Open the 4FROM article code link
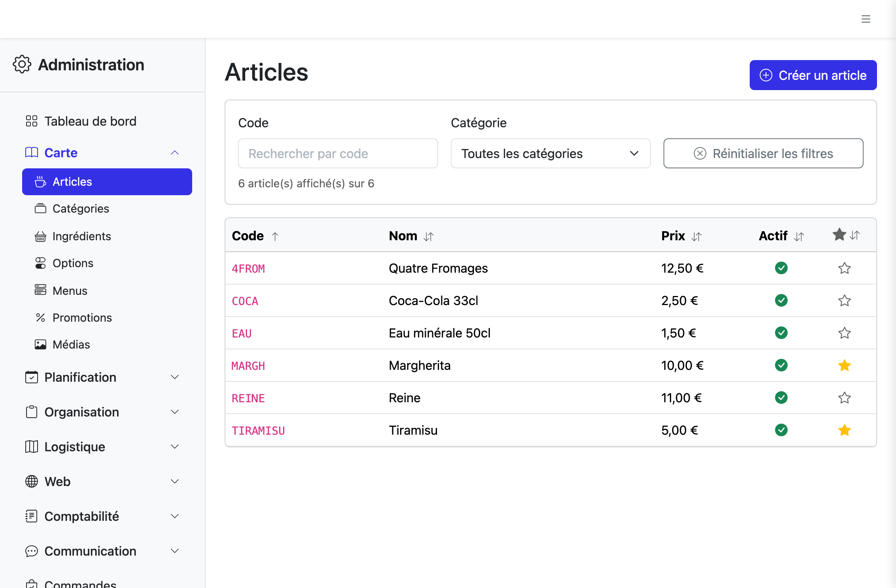This screenshot has width=896, height=588. pyautogui.click(x=248, y=269)
